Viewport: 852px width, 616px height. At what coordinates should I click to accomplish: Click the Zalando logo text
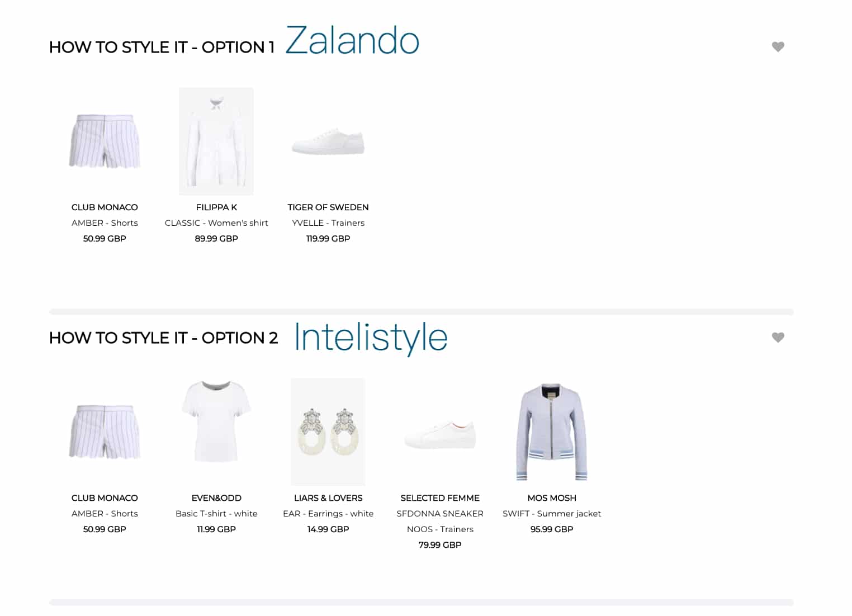pyautogui.click(x=352, y=41)
